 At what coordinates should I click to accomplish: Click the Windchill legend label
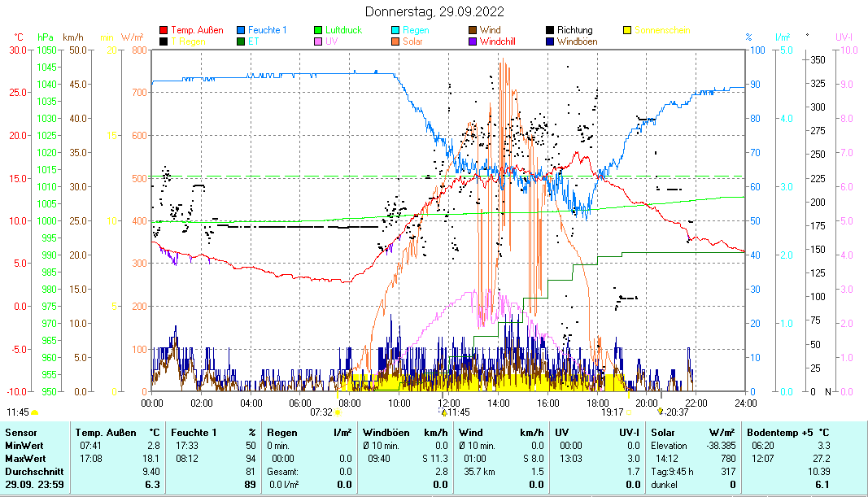tap(502, 41)
